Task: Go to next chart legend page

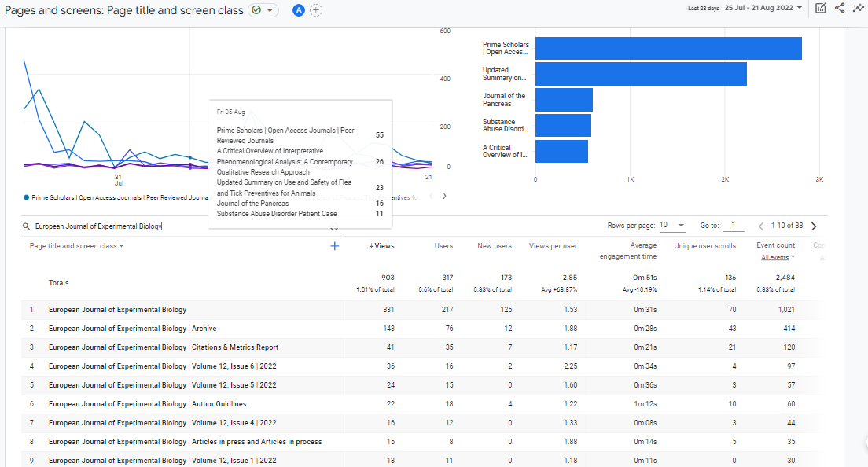Action: tap(444, 196)
